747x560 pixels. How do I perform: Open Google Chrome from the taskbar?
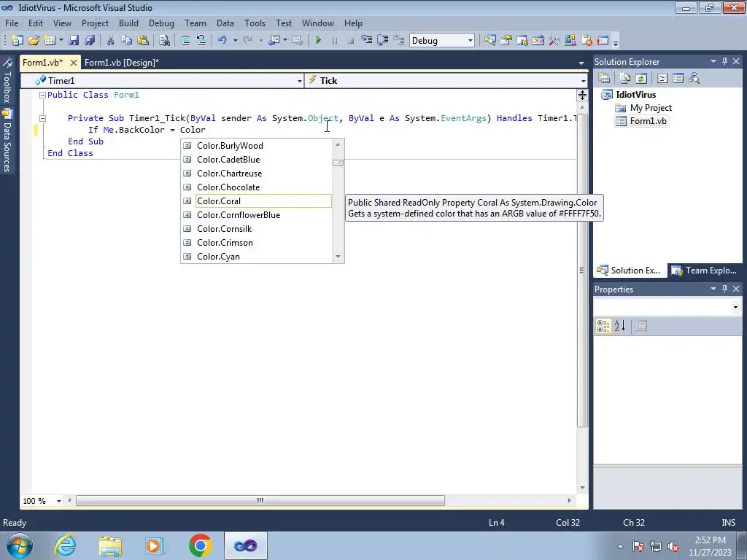(x=200, y=545)
